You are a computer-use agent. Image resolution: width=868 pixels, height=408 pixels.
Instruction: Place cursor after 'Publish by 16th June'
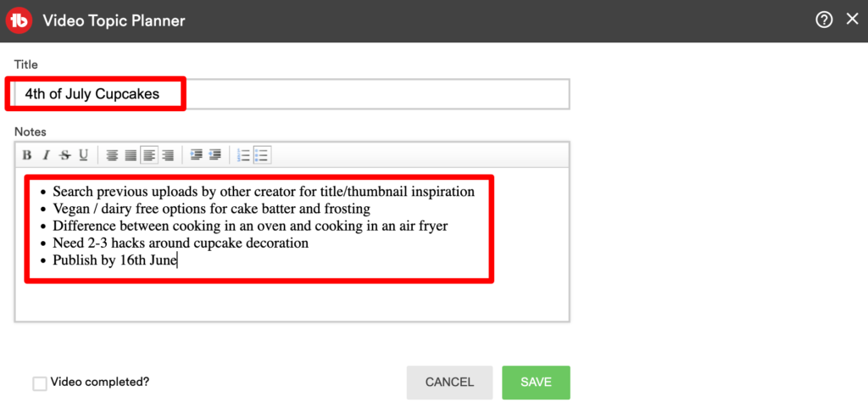coord(178,261)
